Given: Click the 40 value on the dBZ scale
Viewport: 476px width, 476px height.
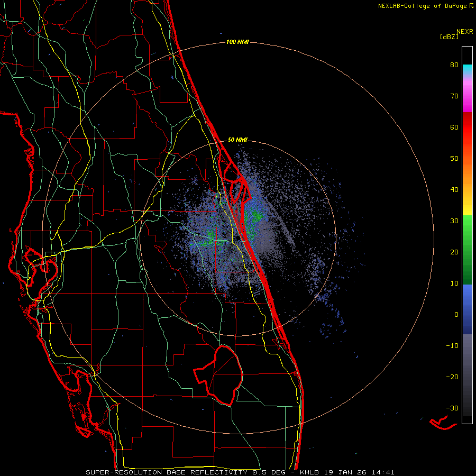Looking at the screenshot, I should pyautogui.click(x=454, y=190).
